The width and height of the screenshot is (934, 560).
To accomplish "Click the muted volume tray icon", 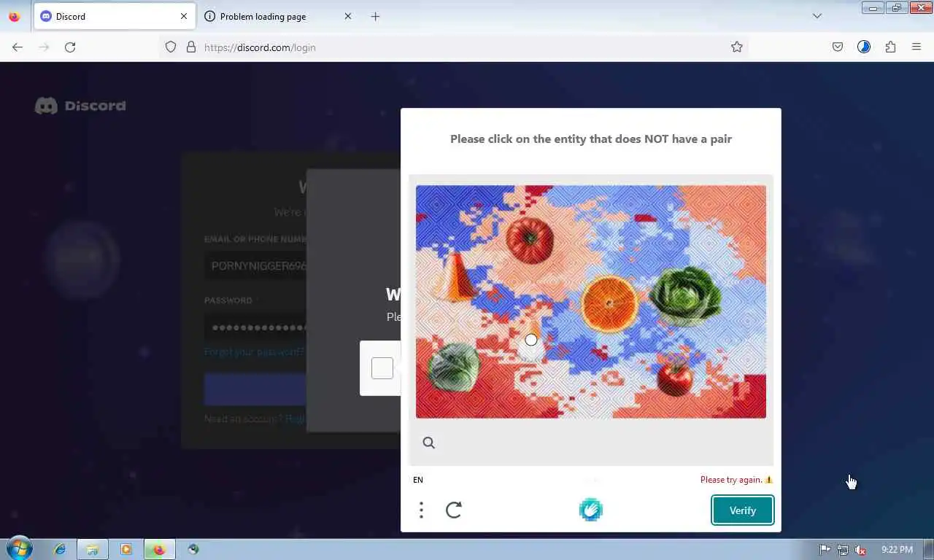I will pos(860,550).
